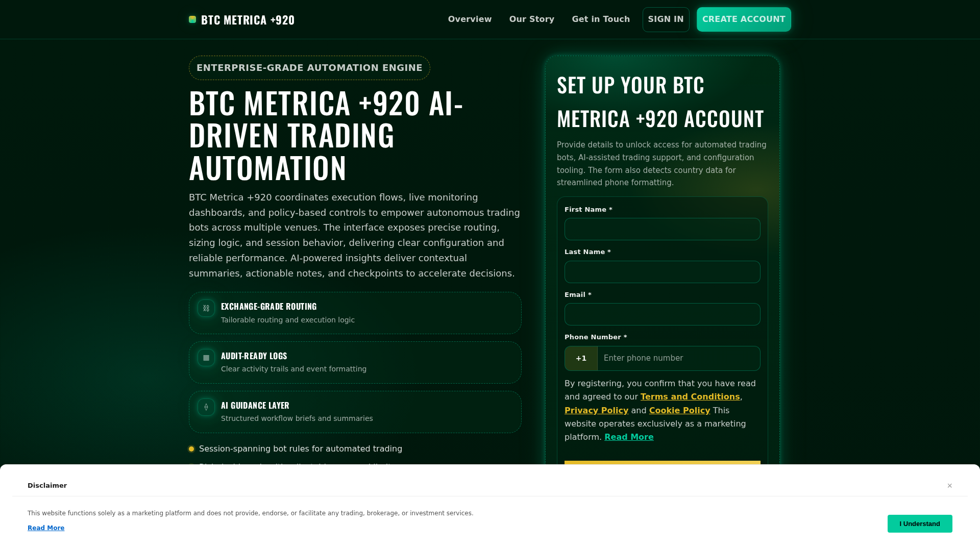Go to Our Story page
Image resolution: width=980 pixels, height=551 pixels.
(531, 19)
